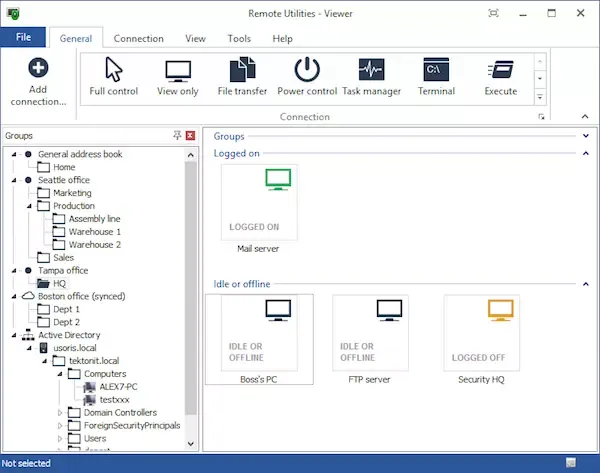Screen dimensions: 600x473
Task: Click the Power control icon
Action: [307, 77]
